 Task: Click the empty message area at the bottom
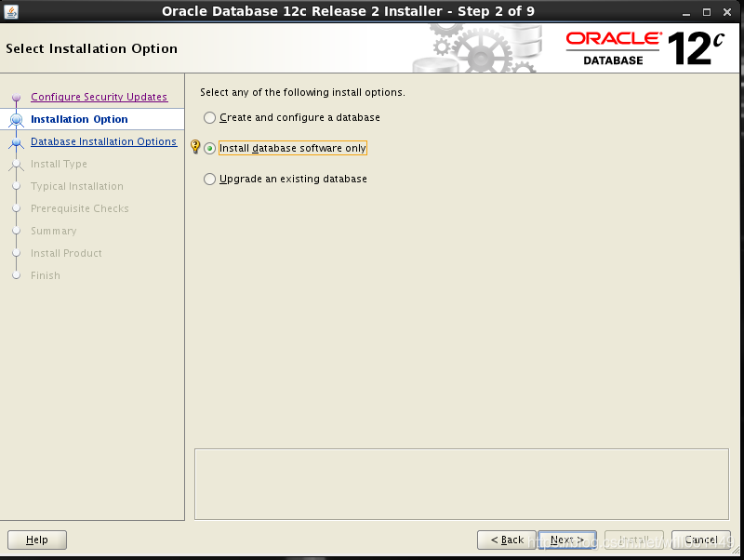pos(461,484)
